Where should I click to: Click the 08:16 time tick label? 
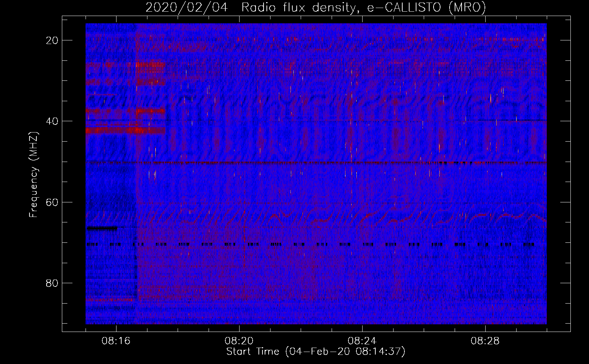pos(116,341)
